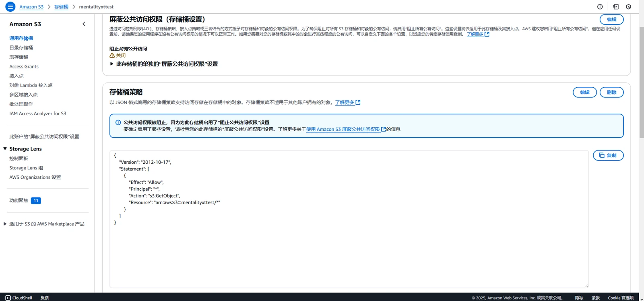The width and height of the screenshot is (644, 301).
Task: Click 删除 for 存储桶策略
Action: point(611,93)
